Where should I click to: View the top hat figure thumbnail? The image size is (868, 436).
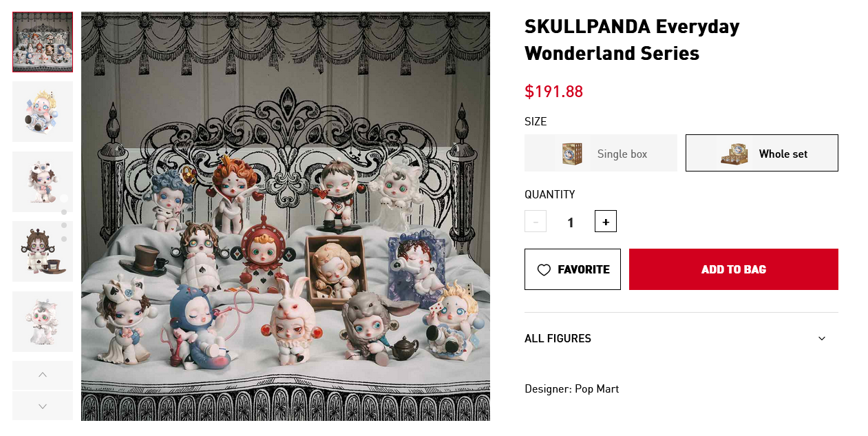(43, 251)
